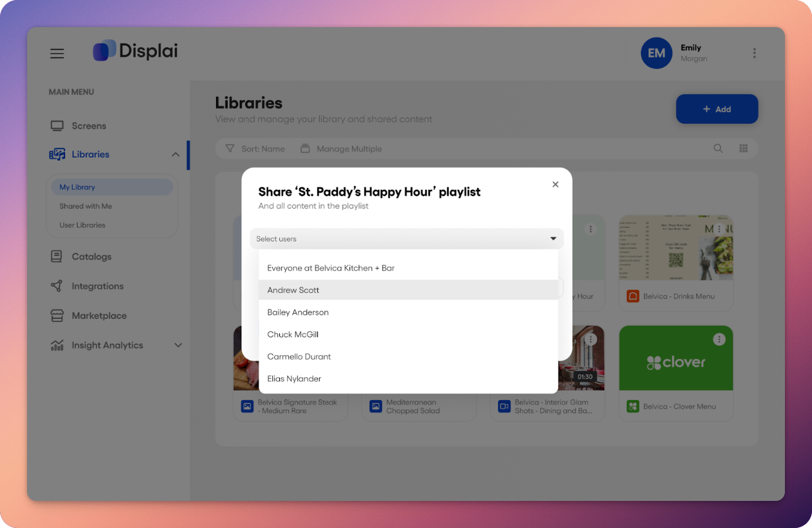Viewport: 812px width, 528px height.
Task: Click Sort: Name in the toolbar
Action: [263, 148]
